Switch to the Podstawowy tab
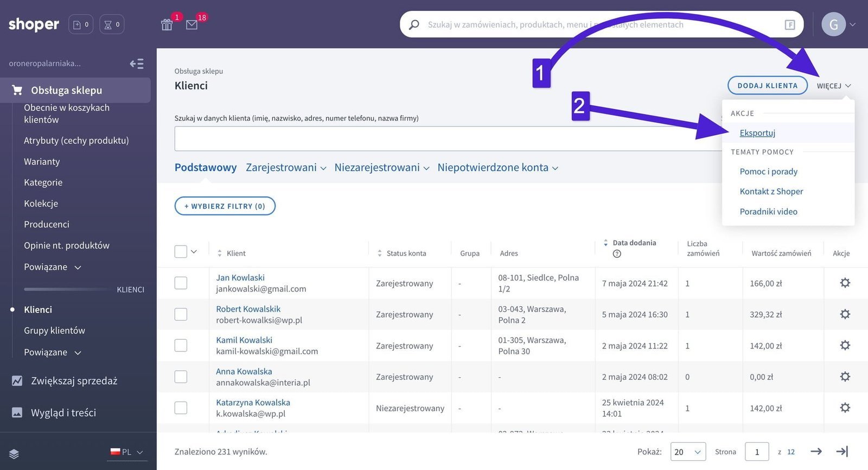868x470 pixels. click(206, 168)
